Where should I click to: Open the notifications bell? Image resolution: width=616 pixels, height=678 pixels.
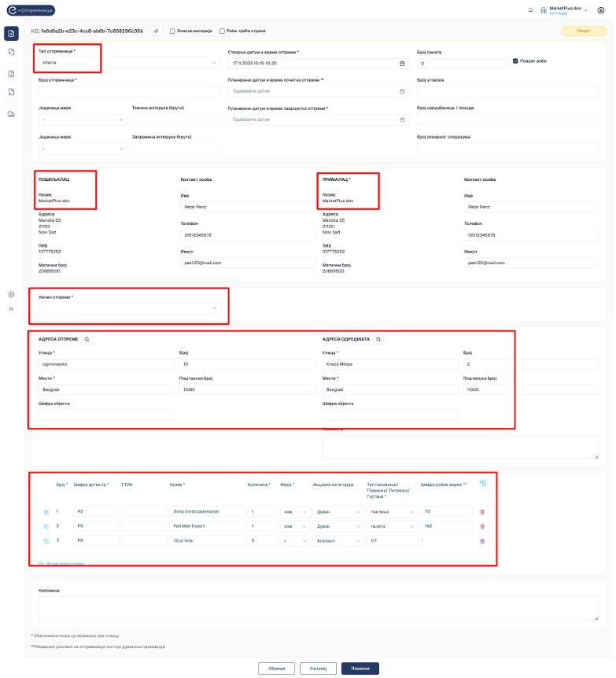click(x=530, y=10)
